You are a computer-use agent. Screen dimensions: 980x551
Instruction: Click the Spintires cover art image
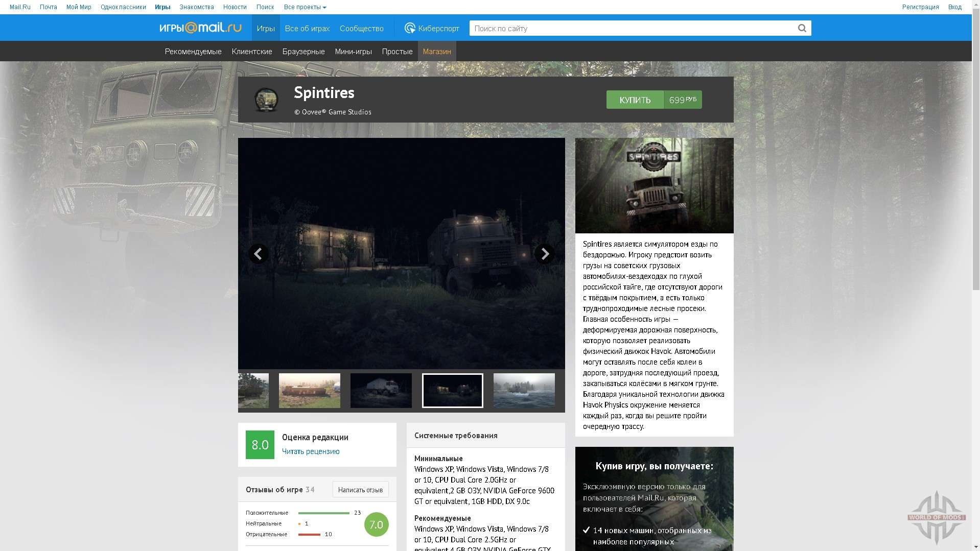pyautogui.click(x=654, y=185)
